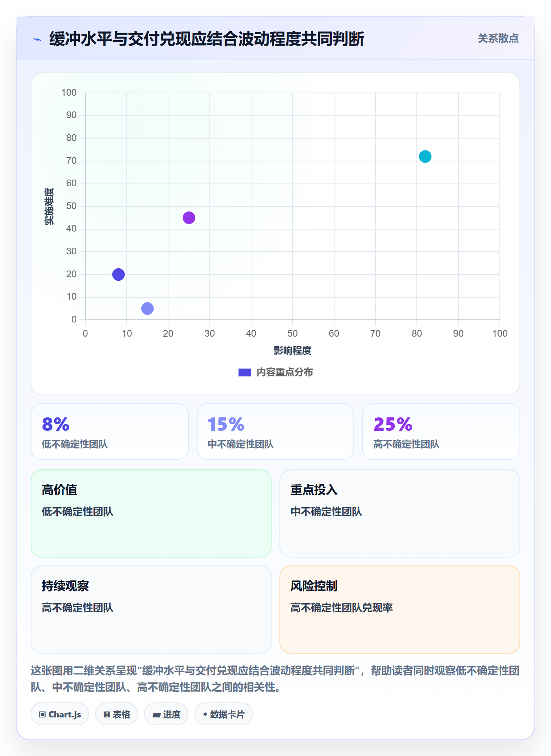The image size is (551, 756).
Task: Click the 进度 tag
Action: [x=166, y=714]
